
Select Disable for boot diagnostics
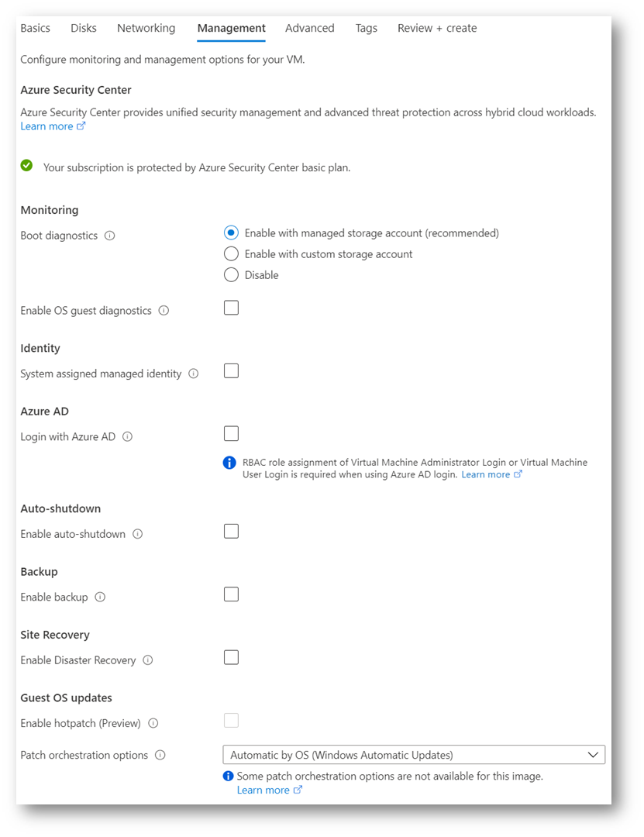pos(231,274)
